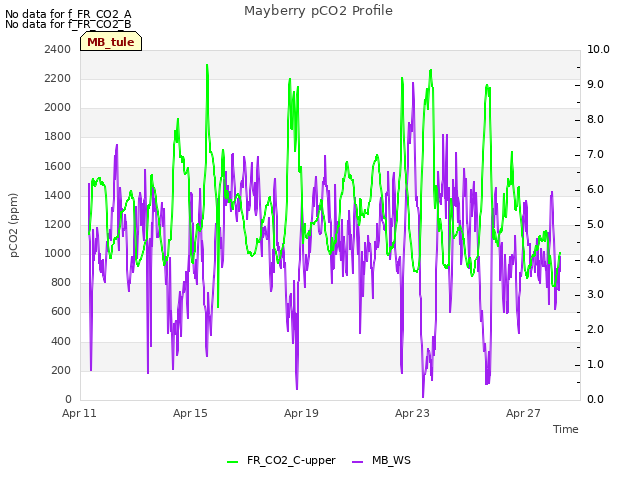The height and width of the screenshot is (480, 640).
Task: Click the MB_tule label box
Action: (x=111, y=41)
